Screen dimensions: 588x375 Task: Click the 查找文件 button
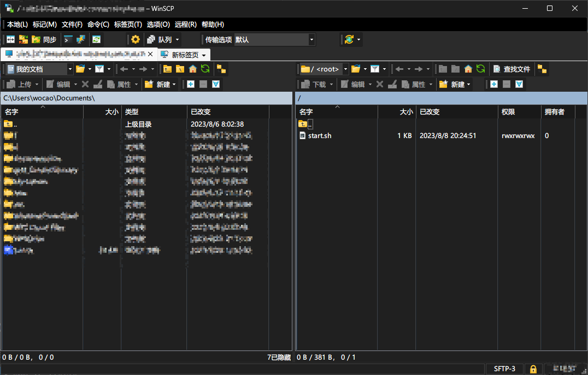tap(511, 69)
